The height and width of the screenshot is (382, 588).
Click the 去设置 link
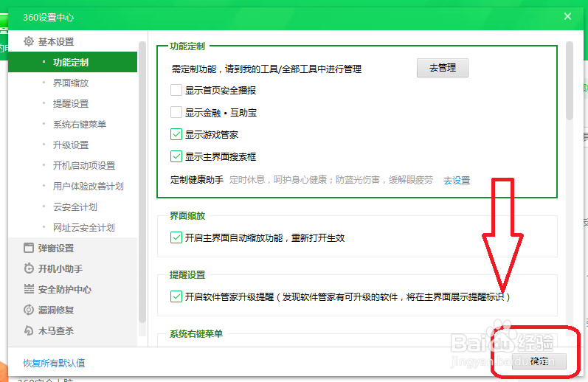457,181
